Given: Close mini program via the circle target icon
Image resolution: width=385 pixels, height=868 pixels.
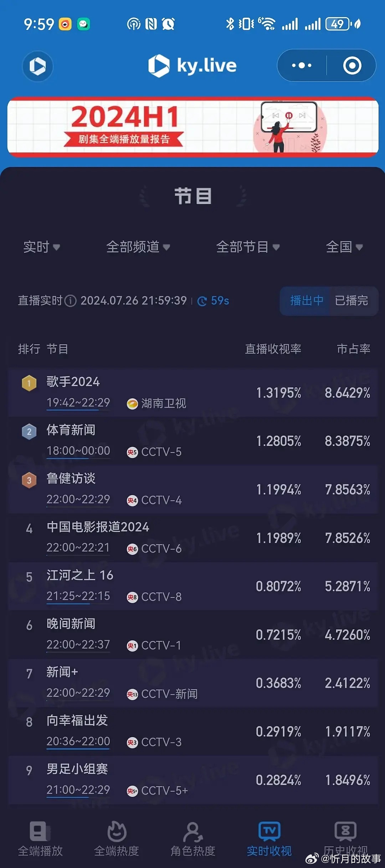Looking at the screenshot, I should coord(352,66).
